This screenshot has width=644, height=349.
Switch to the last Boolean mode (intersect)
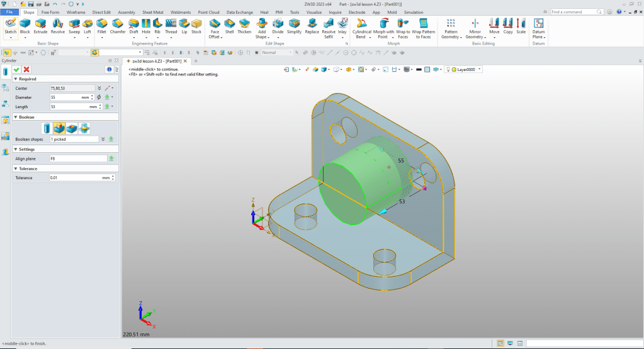coord(84,128)
